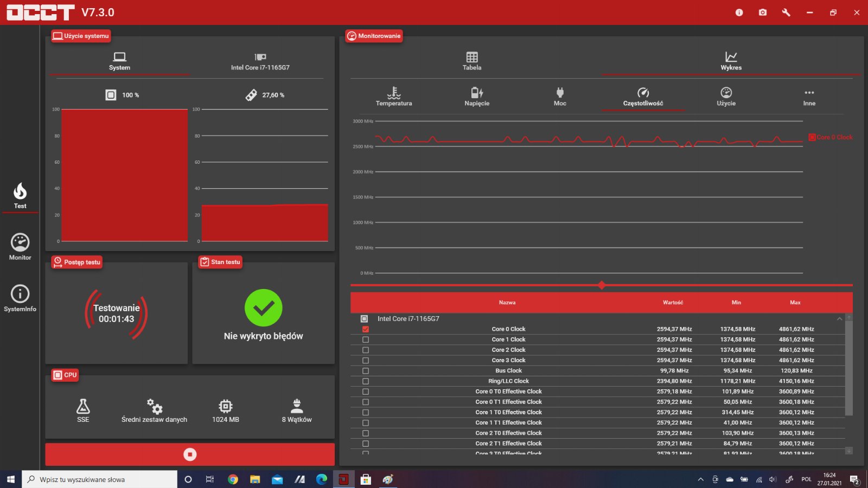
Task: Check the Core 0 T0 Effective Clock checkbox
Action: click(365, 391)
